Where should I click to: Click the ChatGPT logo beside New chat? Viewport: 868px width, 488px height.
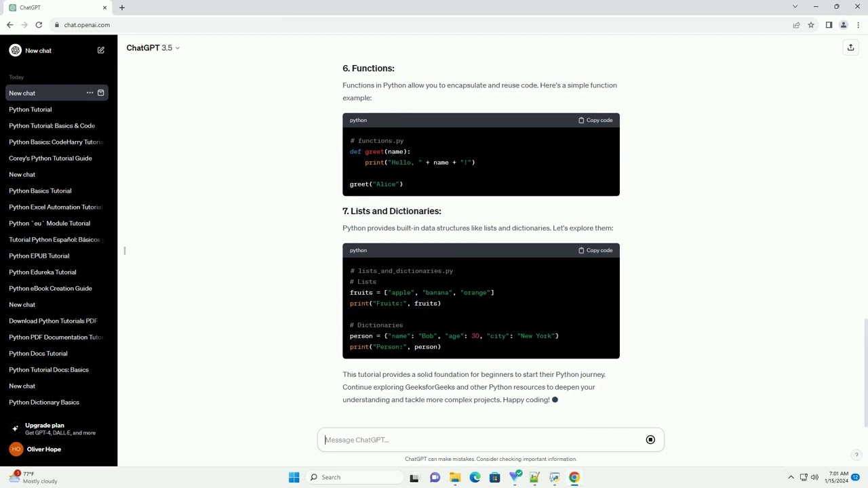point(15,50)
